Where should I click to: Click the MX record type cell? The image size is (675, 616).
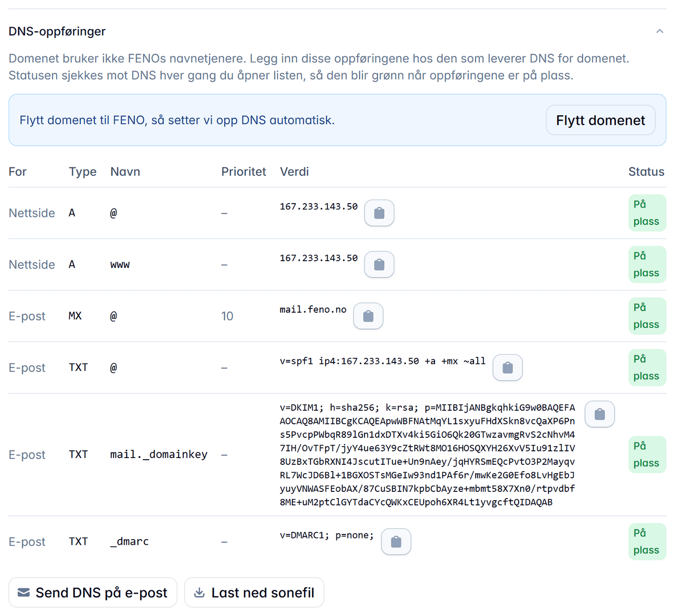(75, 316)
